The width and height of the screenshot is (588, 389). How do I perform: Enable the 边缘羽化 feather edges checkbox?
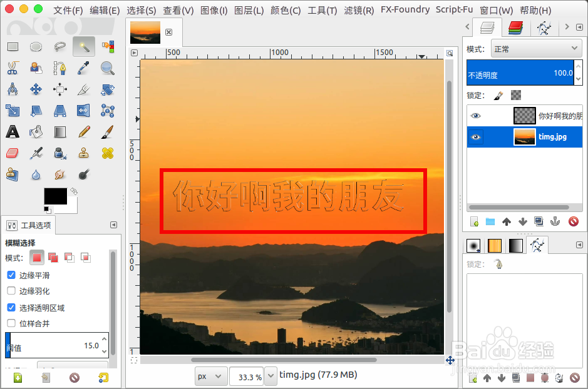(11, 291)
